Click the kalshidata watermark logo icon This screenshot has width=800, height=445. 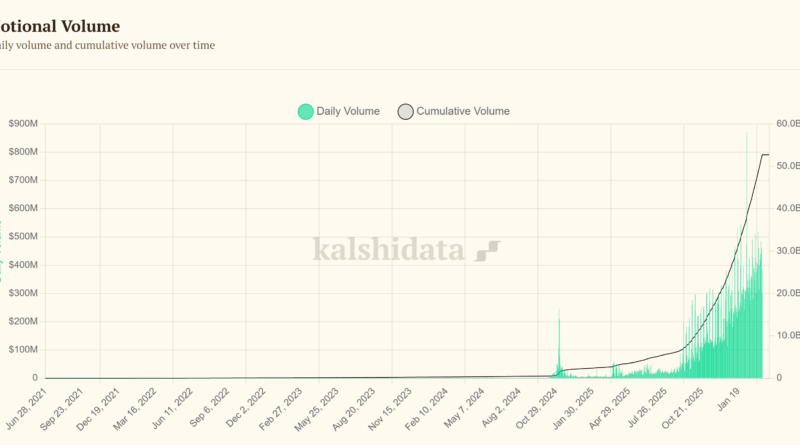coord(488,249)
